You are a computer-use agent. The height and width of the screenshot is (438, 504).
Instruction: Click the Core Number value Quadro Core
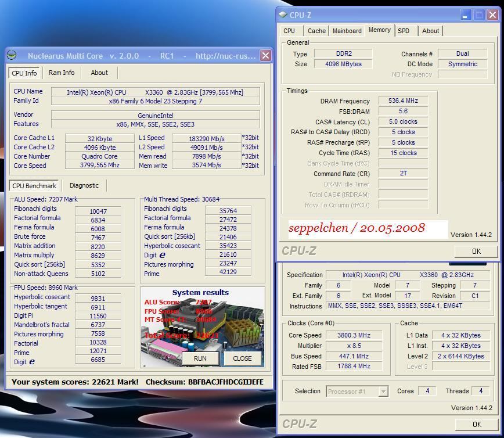coord(100,156)
